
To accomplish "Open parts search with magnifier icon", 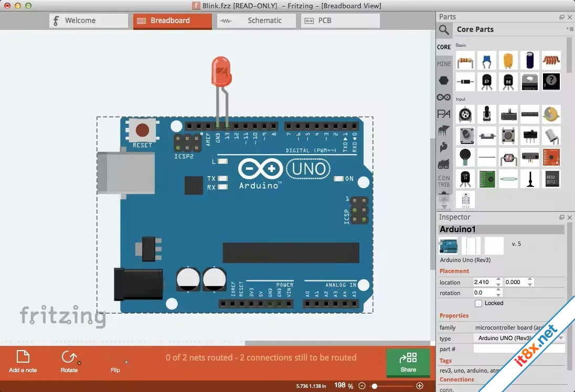I will click(444, 30).
